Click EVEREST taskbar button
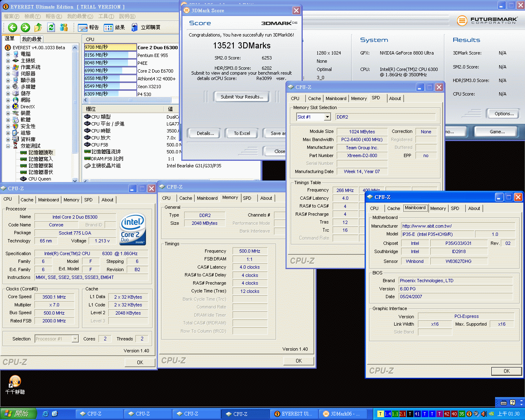 click(294, 414)
